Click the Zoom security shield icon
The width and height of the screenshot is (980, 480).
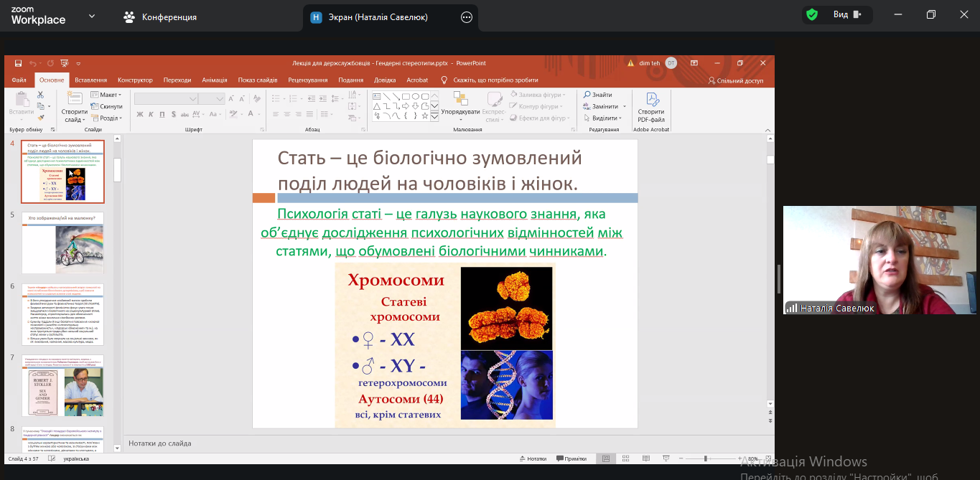pyautogui.click(x=812, y=15)
